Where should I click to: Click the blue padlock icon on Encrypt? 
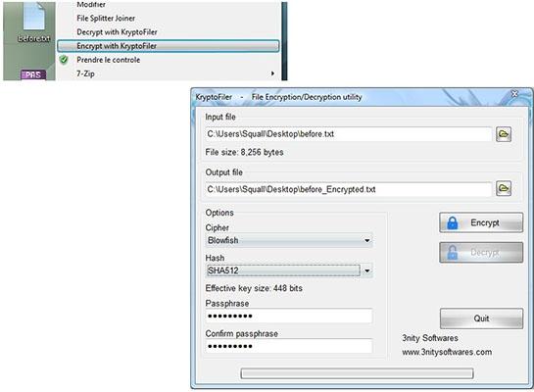[453, 222]
